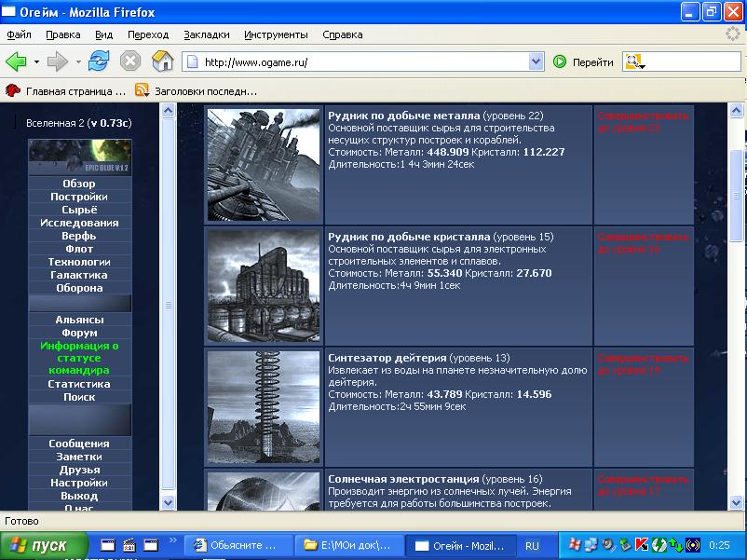
Task: Click the crystal mine building image
Action: pos(264,286)
